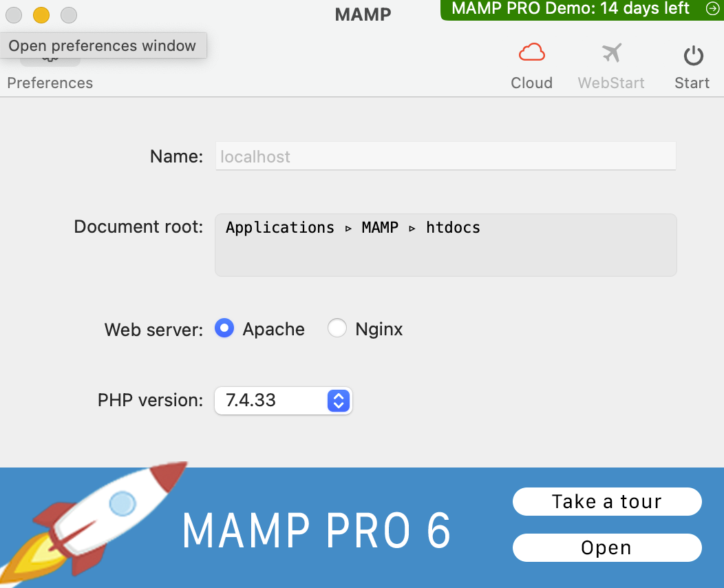Image resolution: width=724 pixels, height=588 pixels.
Task: Click MAMP in the document root path
Action: tap(379, 228)
